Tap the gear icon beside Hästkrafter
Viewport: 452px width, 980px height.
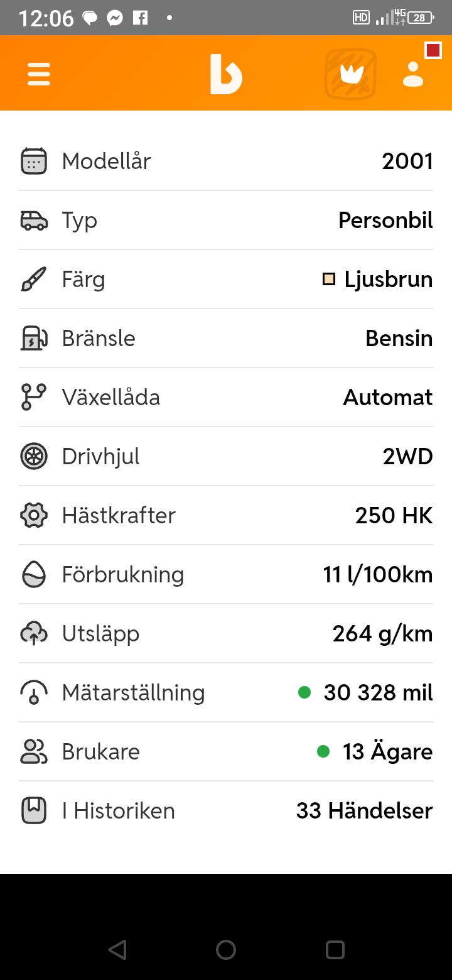(x=34, y=515)
